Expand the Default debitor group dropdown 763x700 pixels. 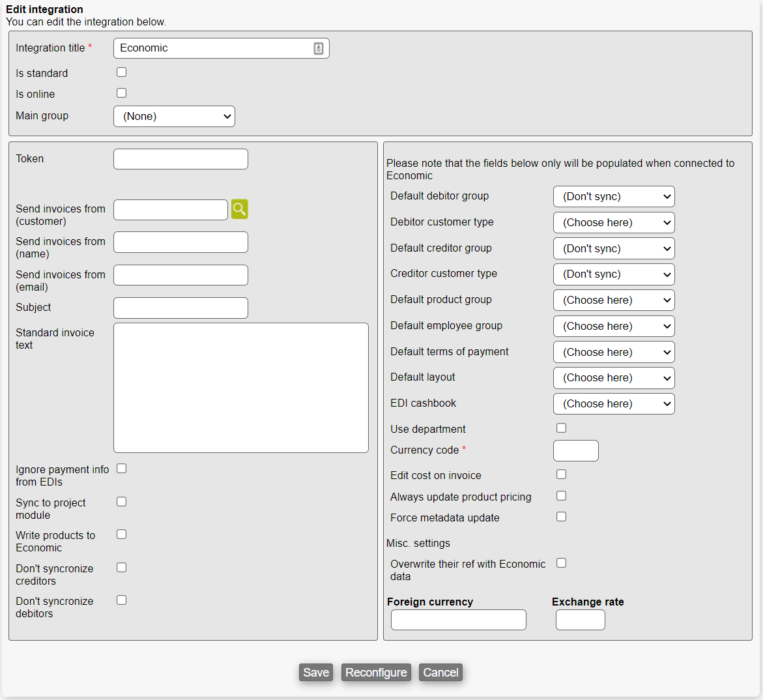(613, 197)
